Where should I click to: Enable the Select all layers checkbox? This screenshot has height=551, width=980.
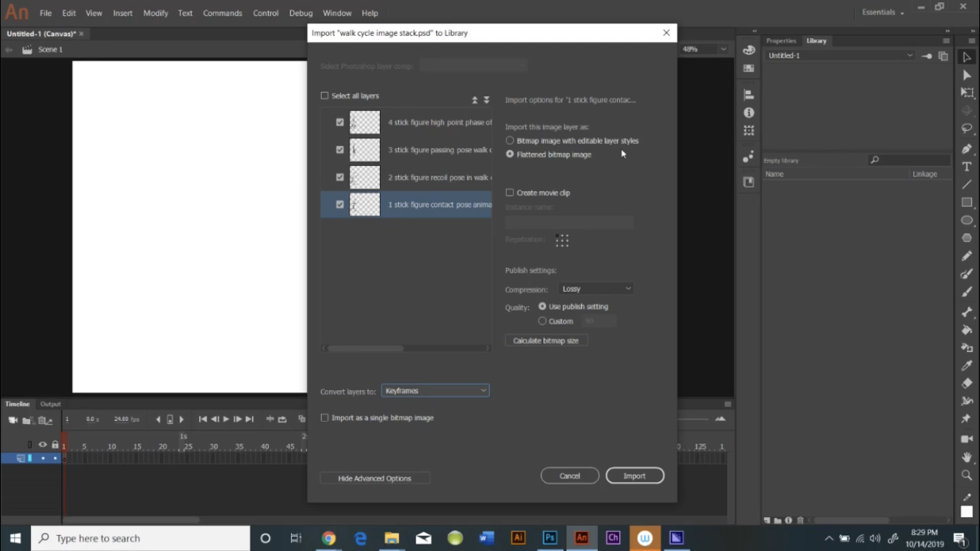tap(324, 96)
